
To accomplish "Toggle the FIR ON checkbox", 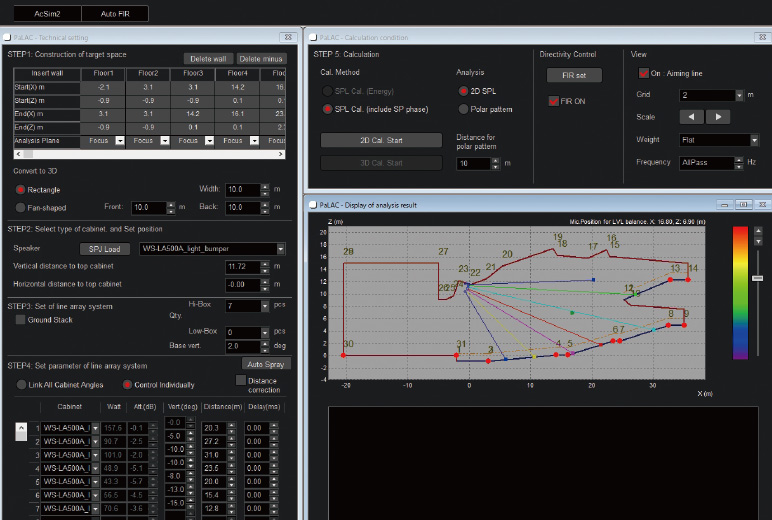I will [x=553, y=101].
